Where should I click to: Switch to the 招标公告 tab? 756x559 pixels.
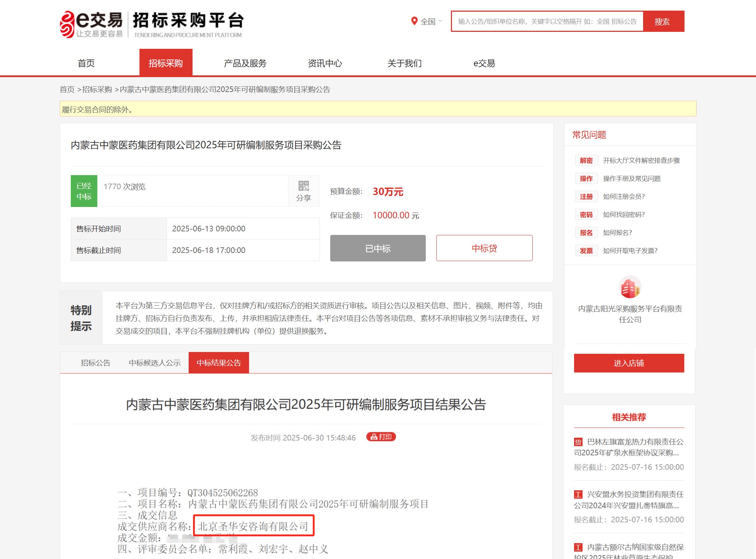coord(96,363)
